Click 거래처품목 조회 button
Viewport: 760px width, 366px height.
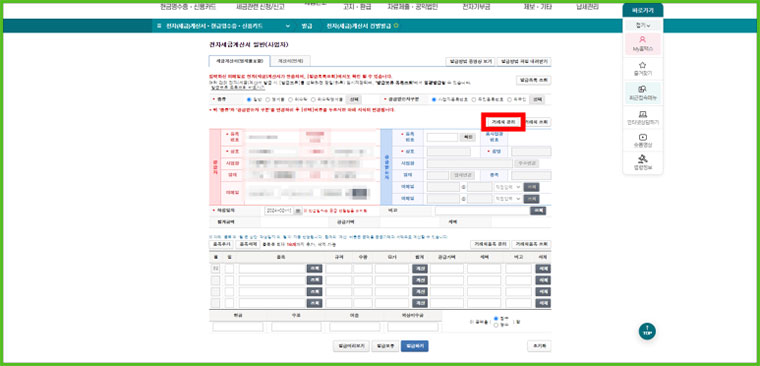point(532,244)
